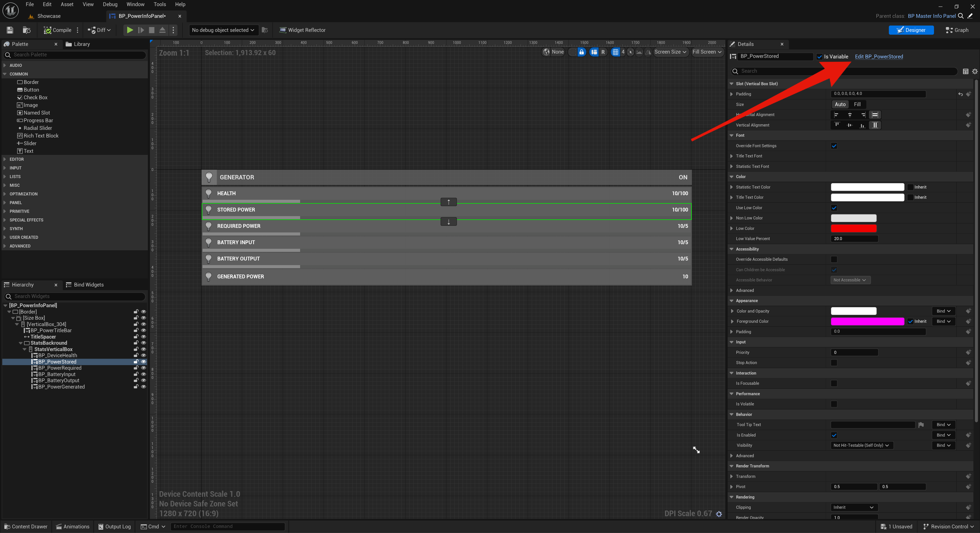Click Details settings gear icon
Viewport: 980px width, 533px height.
point(975,71)
